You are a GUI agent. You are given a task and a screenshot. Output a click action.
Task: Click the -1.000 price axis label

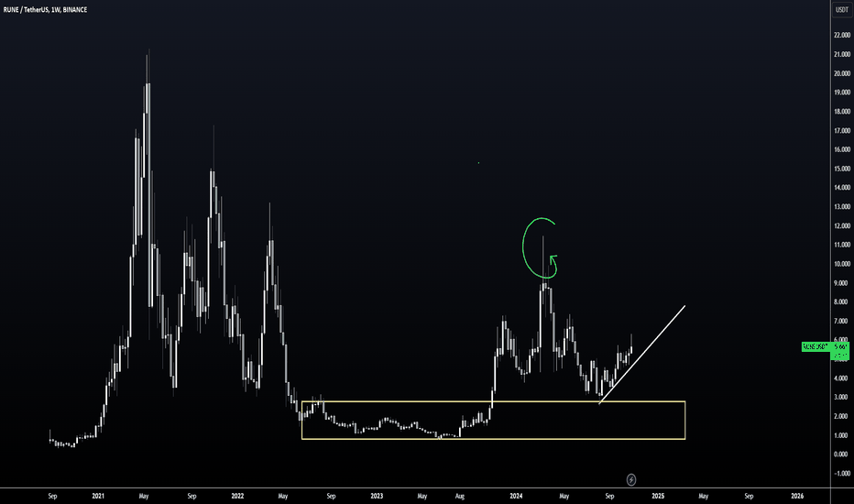pos(842,473)
